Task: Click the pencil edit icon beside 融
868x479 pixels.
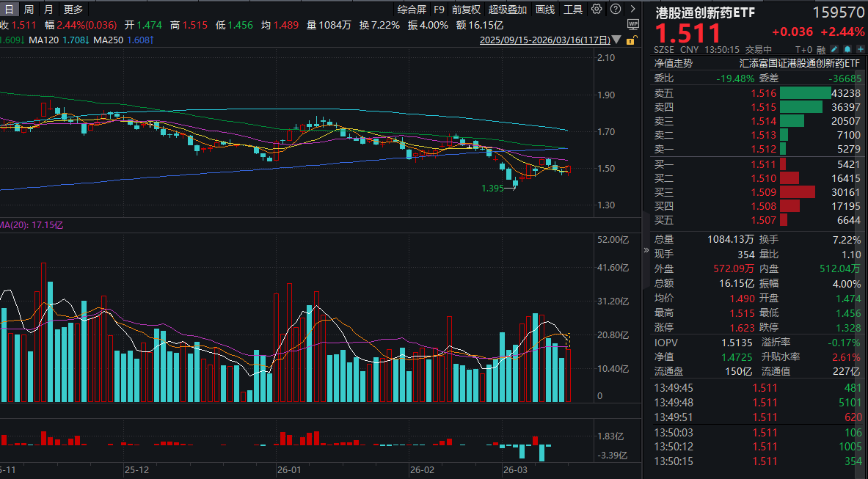Action: pyautogui.click(x=833, y=50)
